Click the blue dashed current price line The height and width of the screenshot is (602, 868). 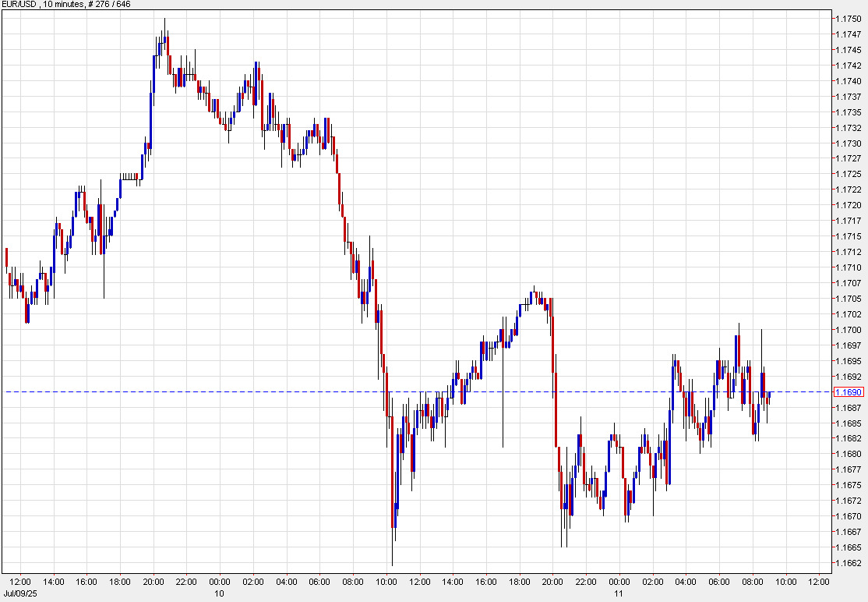click(x=234, y=391)
